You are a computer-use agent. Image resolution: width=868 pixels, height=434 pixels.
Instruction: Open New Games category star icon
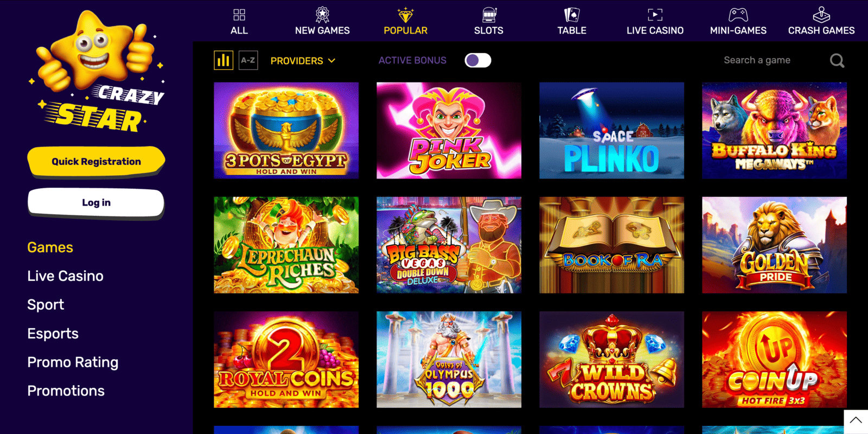(322, 15)
